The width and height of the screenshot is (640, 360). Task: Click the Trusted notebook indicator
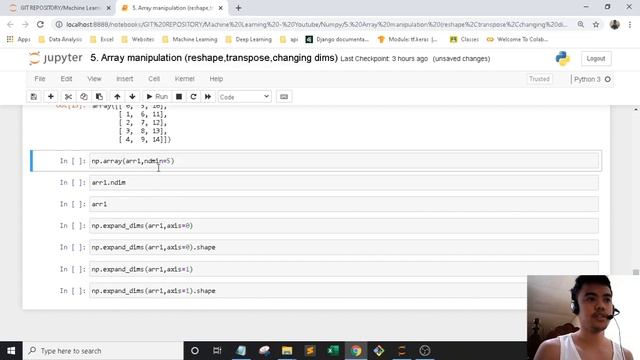(539, 79)
